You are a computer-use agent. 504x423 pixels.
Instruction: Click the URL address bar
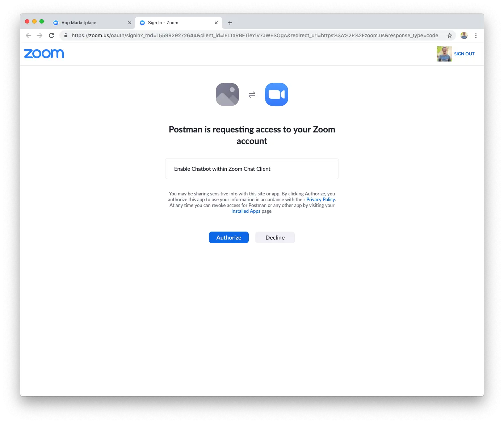[255, 35]
